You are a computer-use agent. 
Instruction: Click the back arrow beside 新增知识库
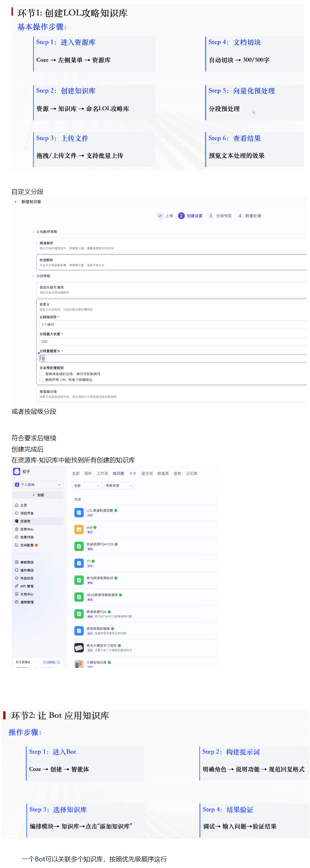[15, 202]
